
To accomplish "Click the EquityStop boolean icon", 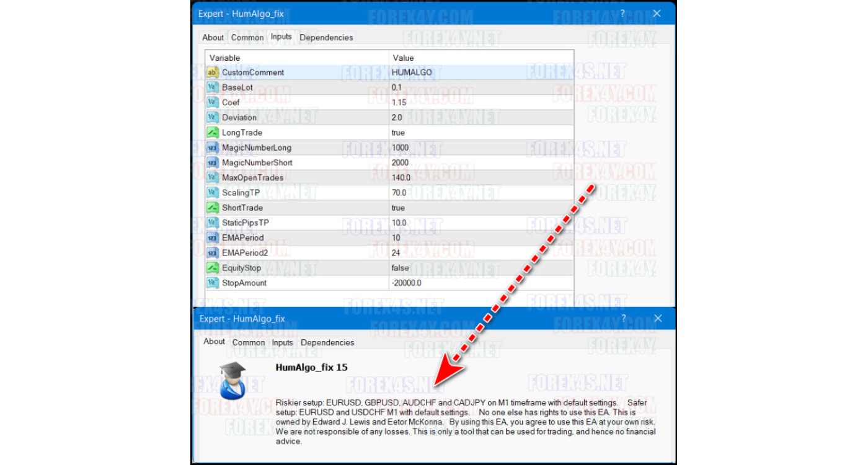I will [212, 268].
